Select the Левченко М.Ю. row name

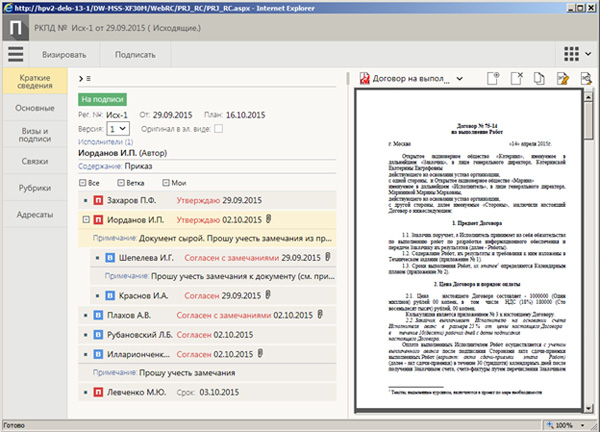137,392
